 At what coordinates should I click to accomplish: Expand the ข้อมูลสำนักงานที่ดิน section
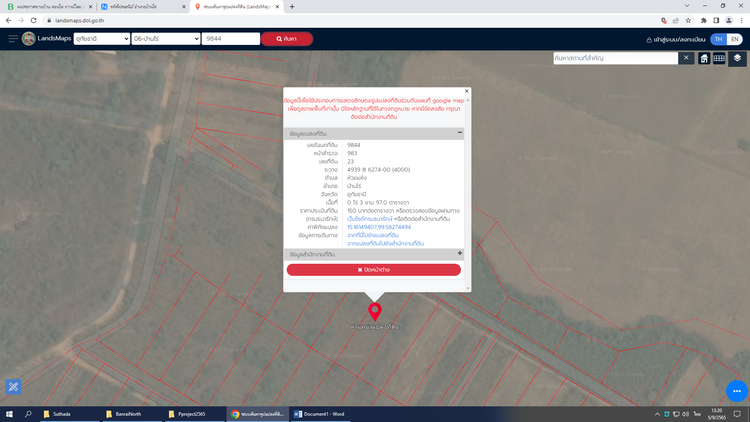tap(459, 254)
